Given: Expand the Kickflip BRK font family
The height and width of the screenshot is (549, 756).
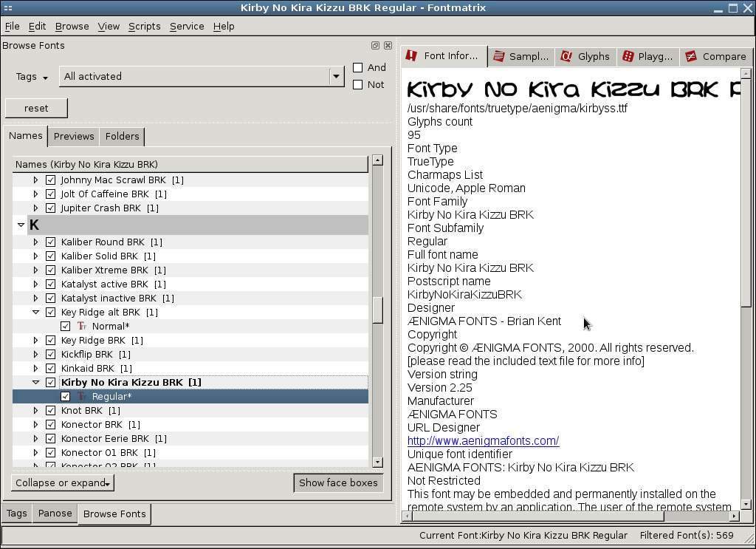Looking at the screenshot, I should pyautogui.click(x=35, y=354).
